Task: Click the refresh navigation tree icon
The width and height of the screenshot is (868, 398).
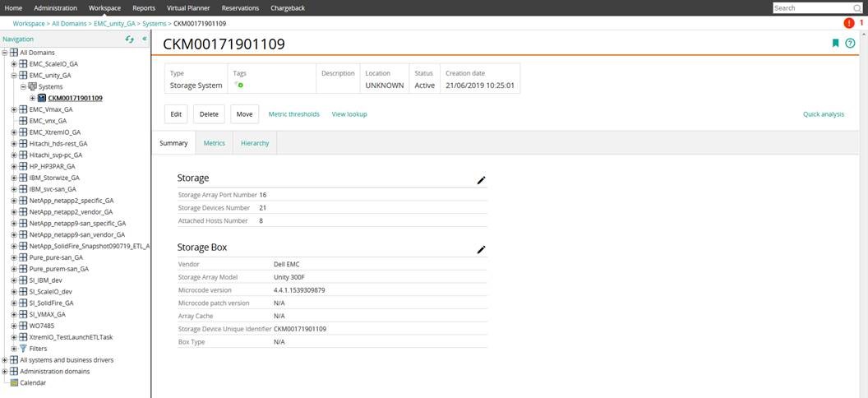Action: [x=129, y=39]
